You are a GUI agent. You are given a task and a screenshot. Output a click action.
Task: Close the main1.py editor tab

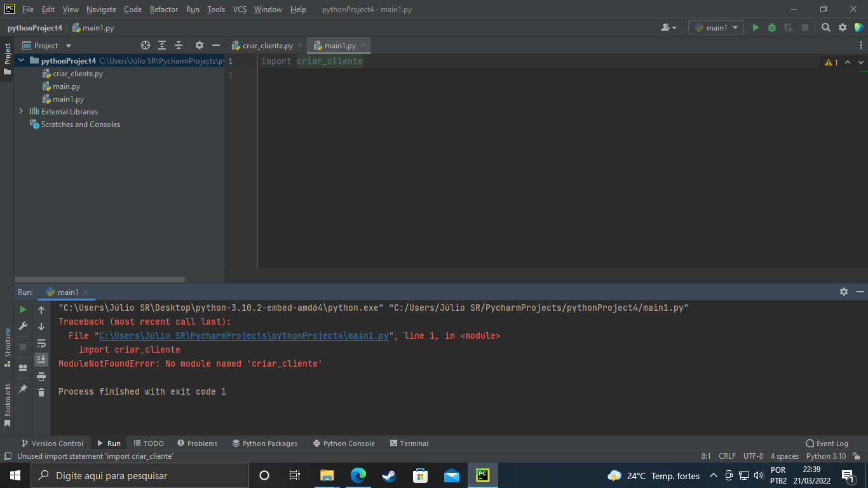pos(363,46)
